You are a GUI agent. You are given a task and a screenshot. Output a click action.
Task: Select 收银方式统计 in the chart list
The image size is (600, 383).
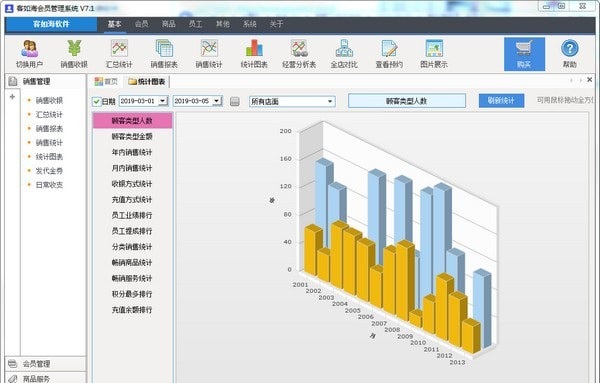[132, 184]
